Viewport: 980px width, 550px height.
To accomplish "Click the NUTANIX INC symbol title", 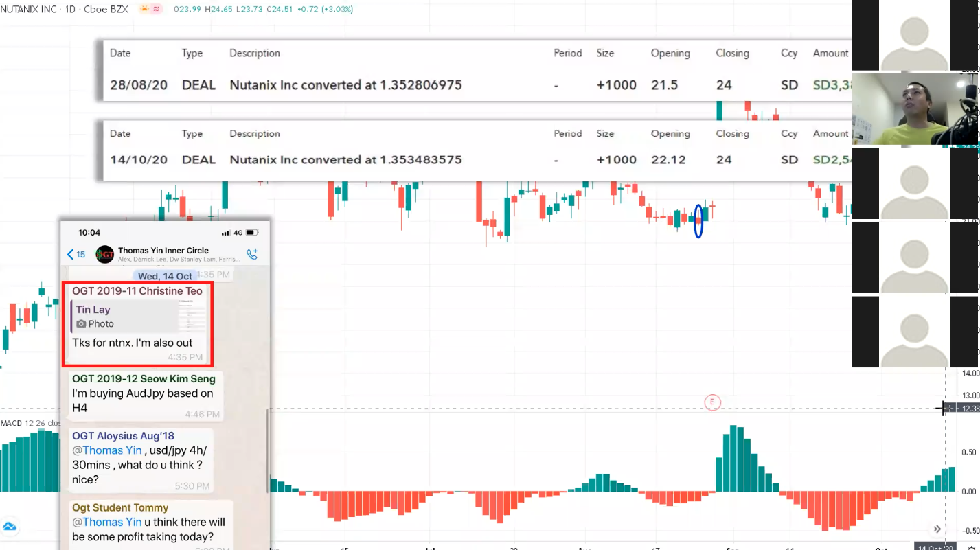I will (x=27, y=9).
